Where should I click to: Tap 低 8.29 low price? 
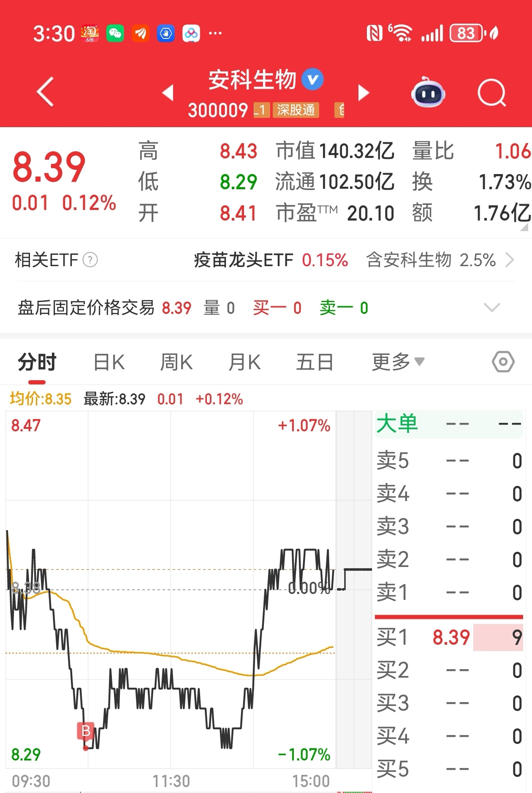[x=198, y=182]
